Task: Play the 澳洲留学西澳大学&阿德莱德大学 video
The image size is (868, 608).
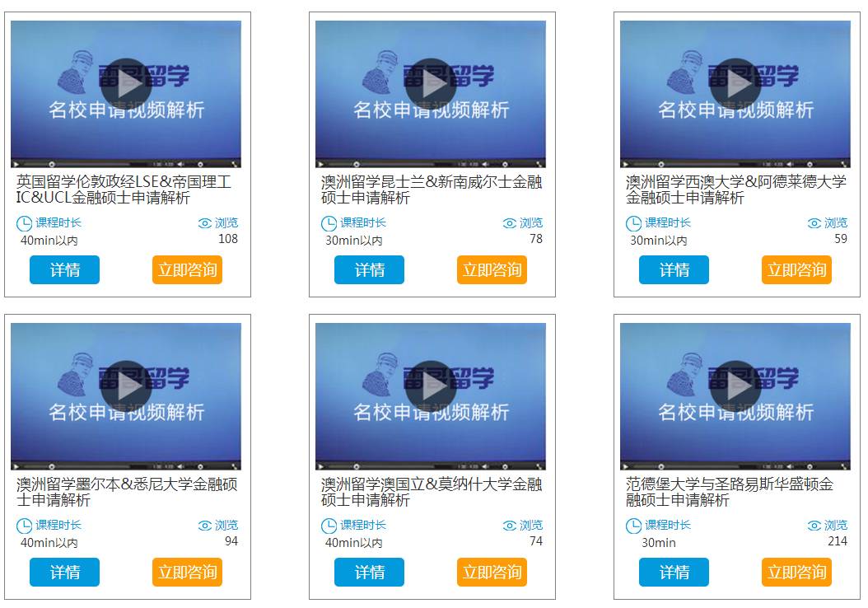Action: pyautogui.click(x=735, y=84)
